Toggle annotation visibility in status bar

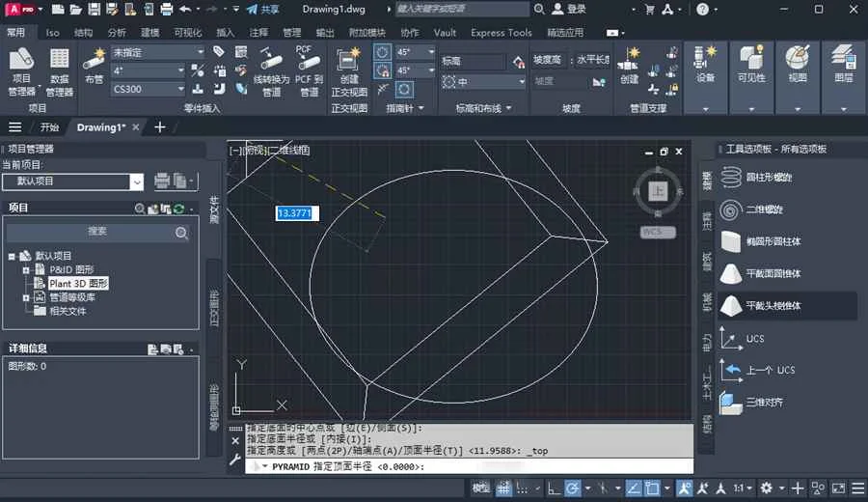point(684,488)
